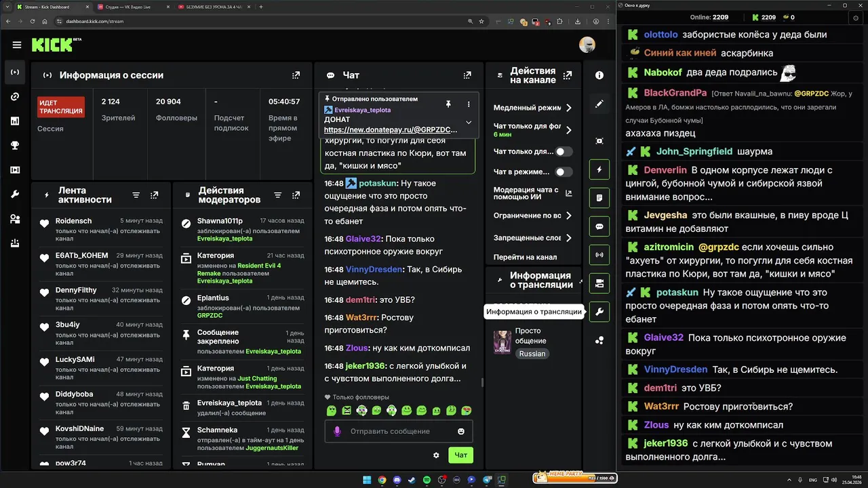Screen dimensions: 868x488
Task: Pop out the Лента активности panel
Action: tap(155, 195)
